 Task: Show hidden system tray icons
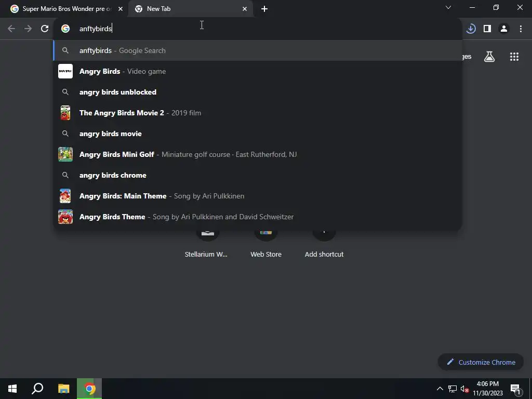pos(440,389)
